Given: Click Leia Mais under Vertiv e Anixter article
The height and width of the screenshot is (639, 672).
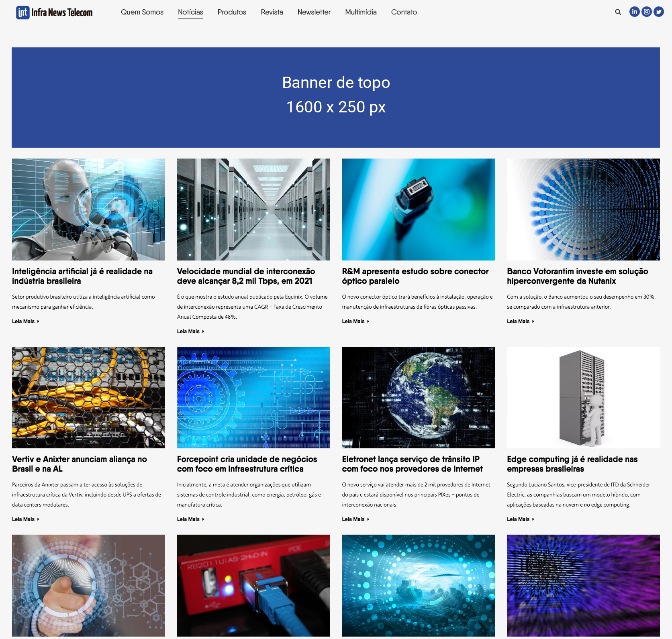Looking at the screenshot, I should 26,519.
